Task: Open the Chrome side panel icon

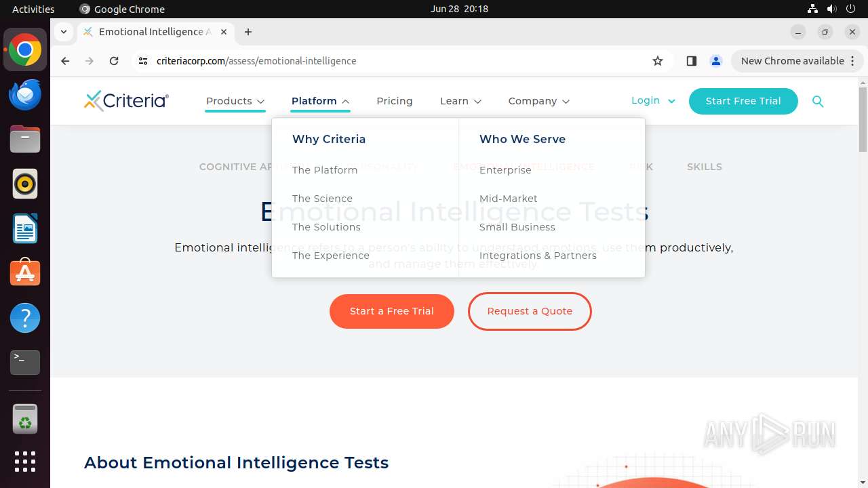Action: coord(692,61)
